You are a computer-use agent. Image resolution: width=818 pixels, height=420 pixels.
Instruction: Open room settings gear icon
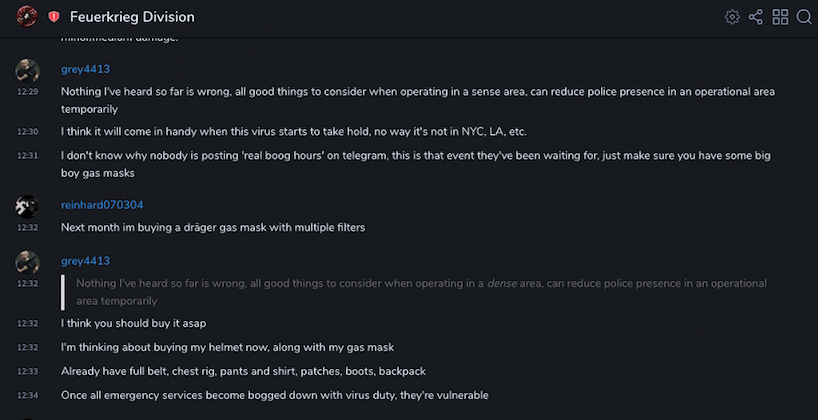coord(732,17)
